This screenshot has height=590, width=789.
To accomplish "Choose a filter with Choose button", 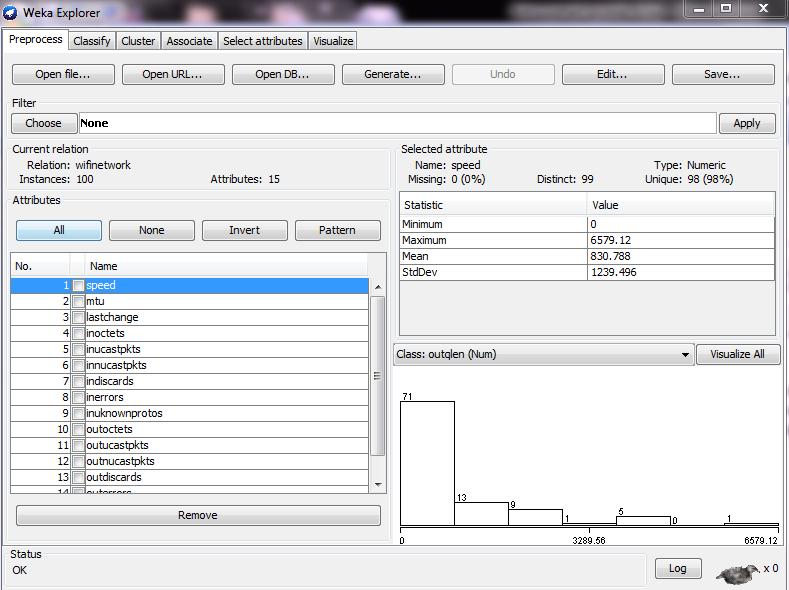I will 44,123.
